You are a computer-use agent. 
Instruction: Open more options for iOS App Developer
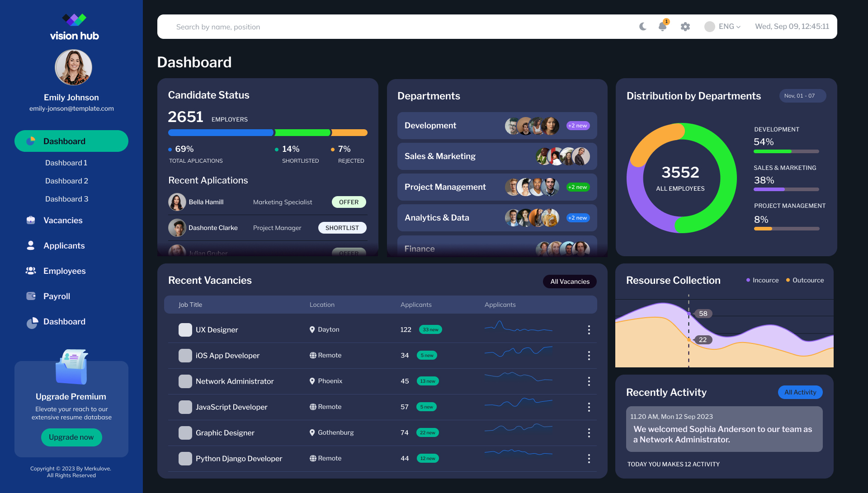click(x=589, y=356)
